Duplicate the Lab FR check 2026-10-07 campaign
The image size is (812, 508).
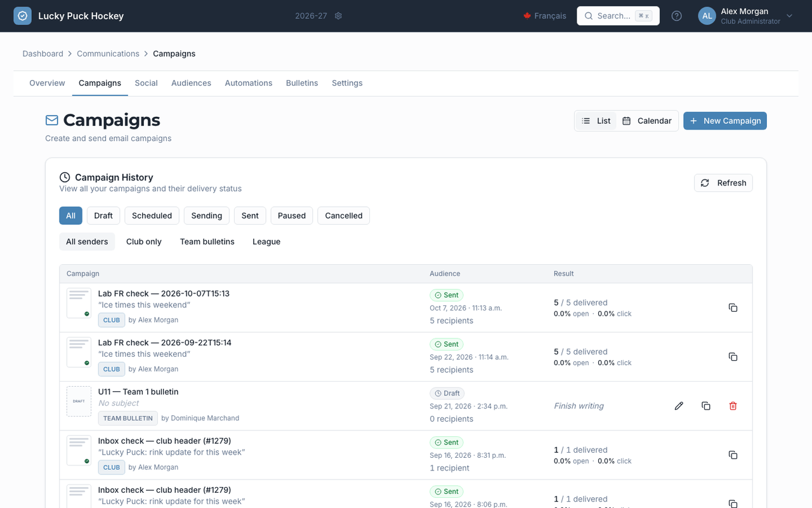click(x=733, y=307)
